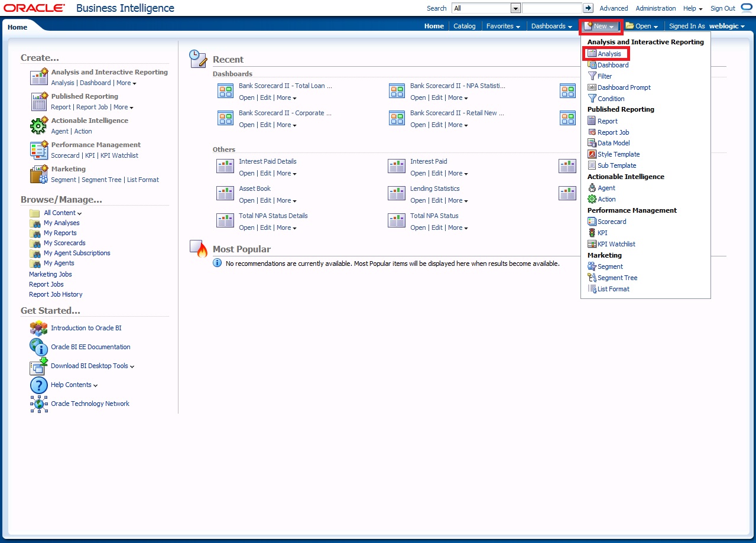Image resolution: width=756 pixels, height=543 pixels.
Task: Click the Bank Scorecard II - Corporate dashboard icon
Action: pos(226,118)
